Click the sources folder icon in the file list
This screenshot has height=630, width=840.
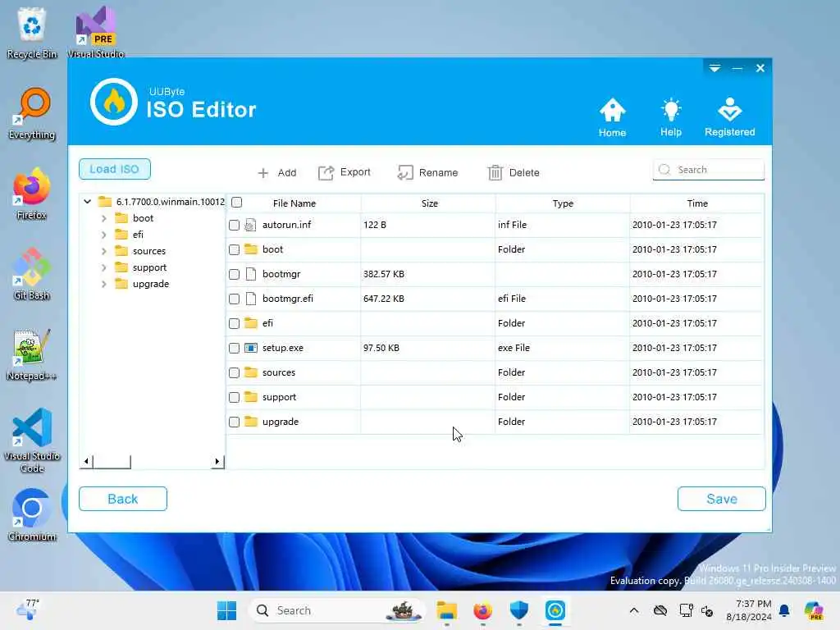[x=250, y=372]
